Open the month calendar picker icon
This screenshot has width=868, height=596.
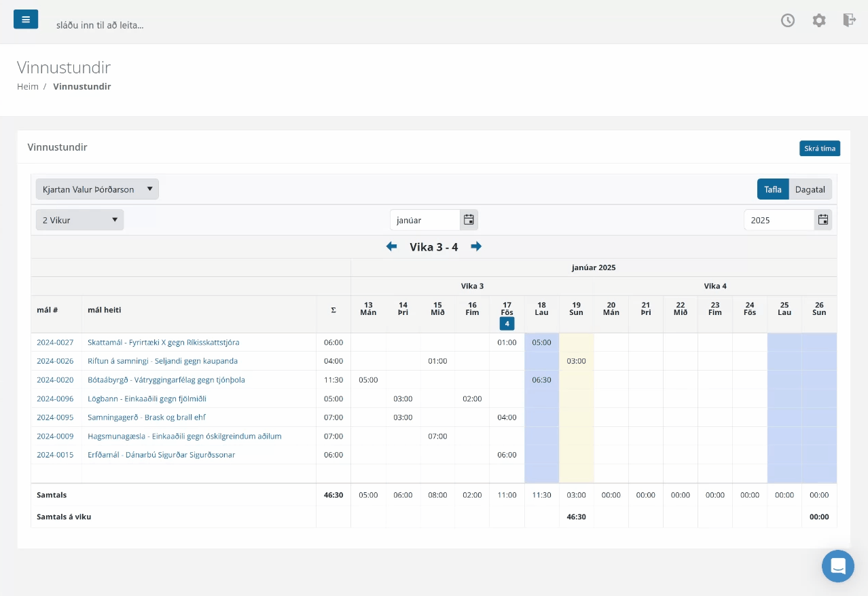469,220
